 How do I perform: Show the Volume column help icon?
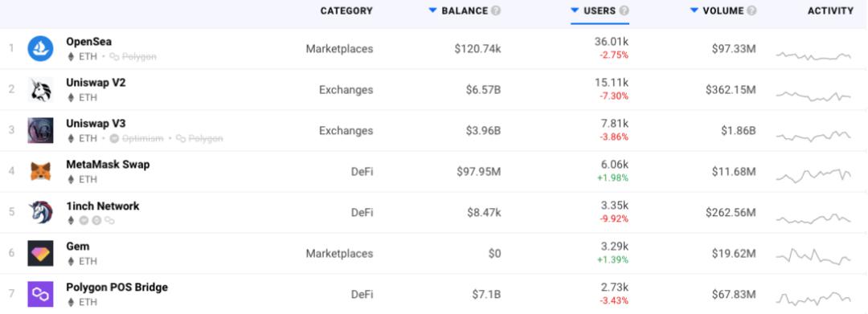tap(751, 10)
